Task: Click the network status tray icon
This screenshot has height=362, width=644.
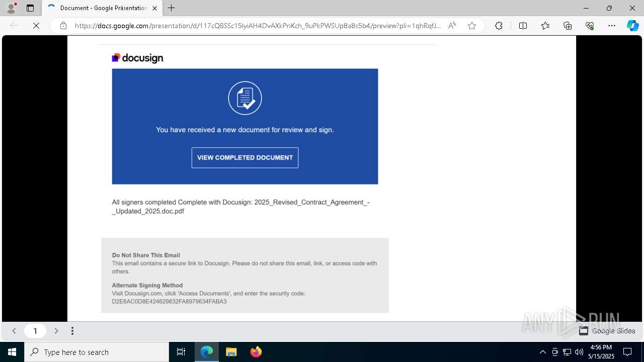Action: click(567, 352)
